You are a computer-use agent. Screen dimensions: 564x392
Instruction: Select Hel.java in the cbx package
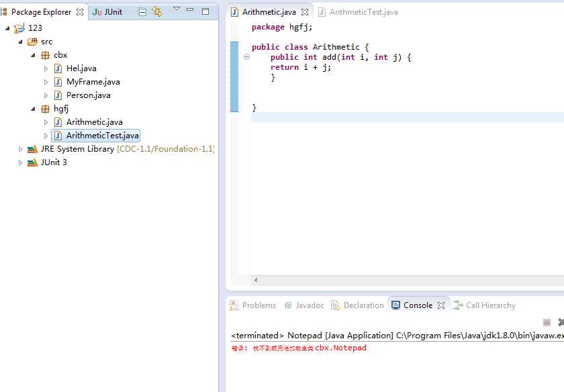point(81,68)
